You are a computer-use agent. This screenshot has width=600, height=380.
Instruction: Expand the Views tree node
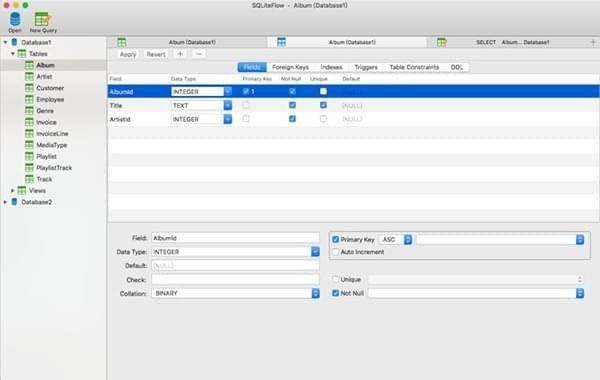pos(13,190)
